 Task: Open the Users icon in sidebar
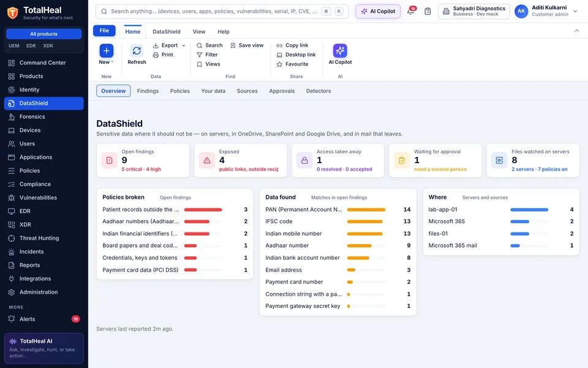(x=12, y=144)
